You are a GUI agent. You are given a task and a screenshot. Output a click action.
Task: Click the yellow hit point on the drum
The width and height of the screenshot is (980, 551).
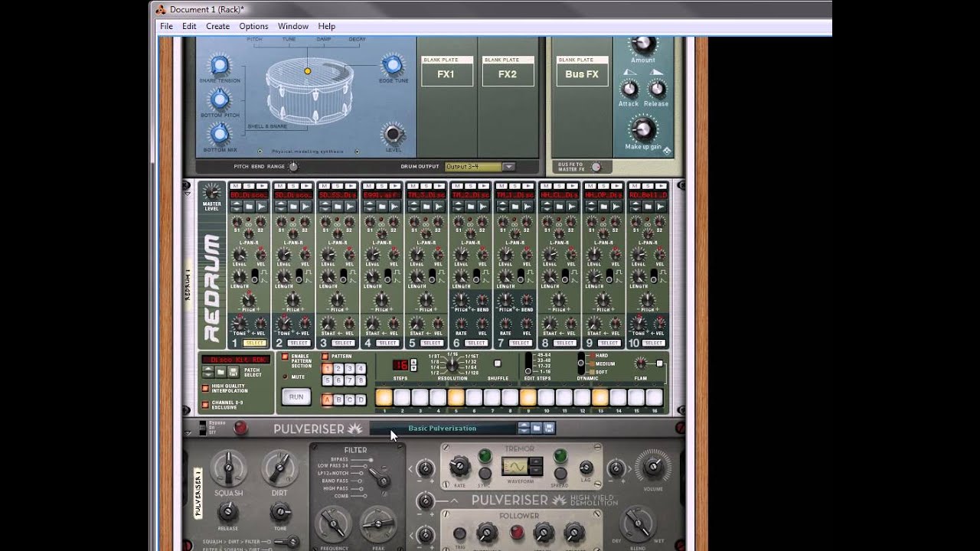tap(308, 71)
